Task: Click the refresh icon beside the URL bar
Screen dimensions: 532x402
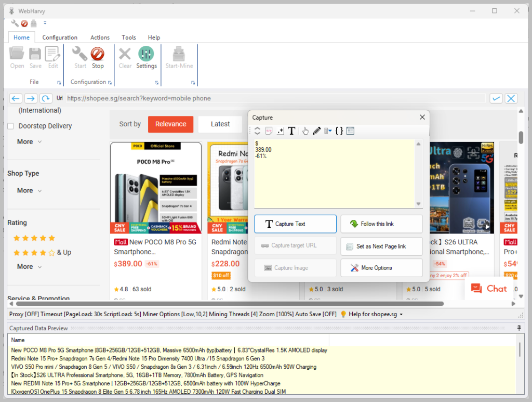Action: point(46,98)
